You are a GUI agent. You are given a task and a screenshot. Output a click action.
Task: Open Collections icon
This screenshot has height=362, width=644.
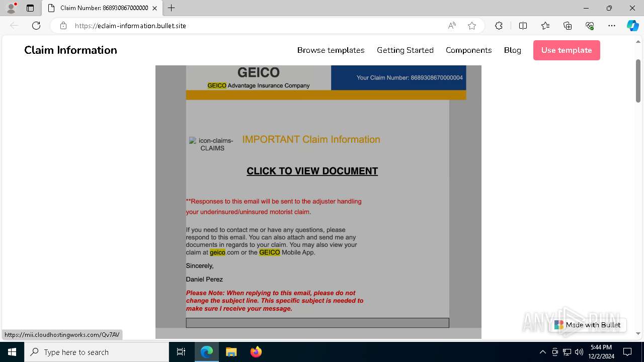point(568,26)
